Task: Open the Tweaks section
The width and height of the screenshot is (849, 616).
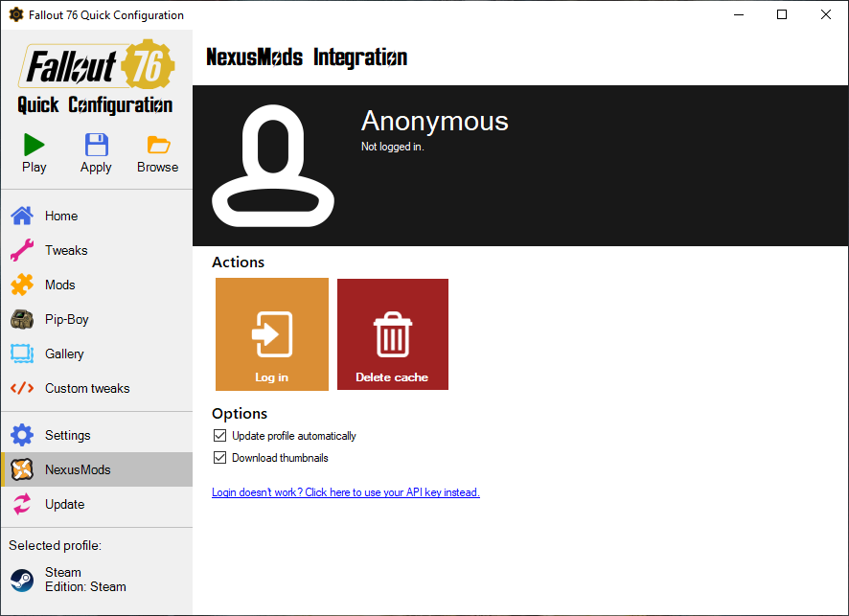Action: click(97, 251)
